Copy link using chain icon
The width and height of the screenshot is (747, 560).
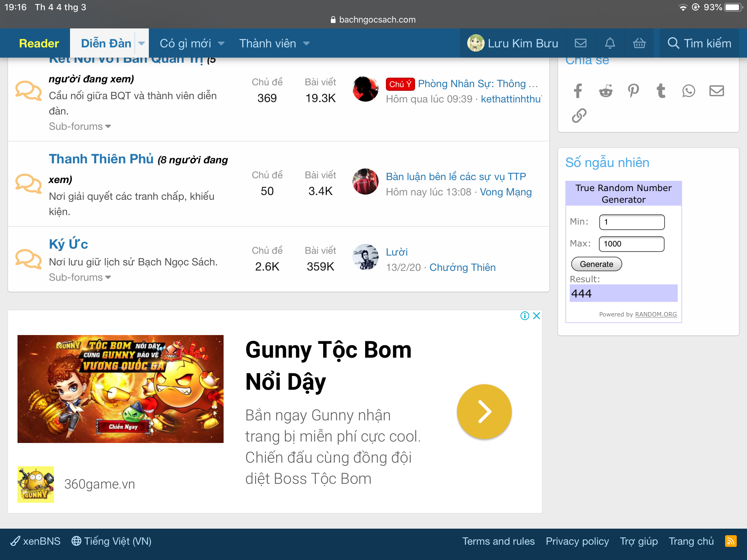tap(579, 116)
